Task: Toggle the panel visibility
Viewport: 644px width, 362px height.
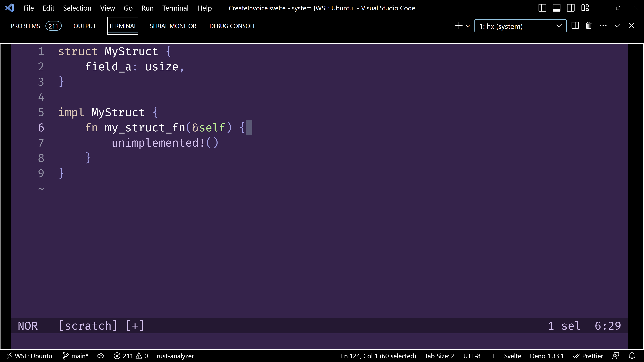Action: tap(556, 8)
